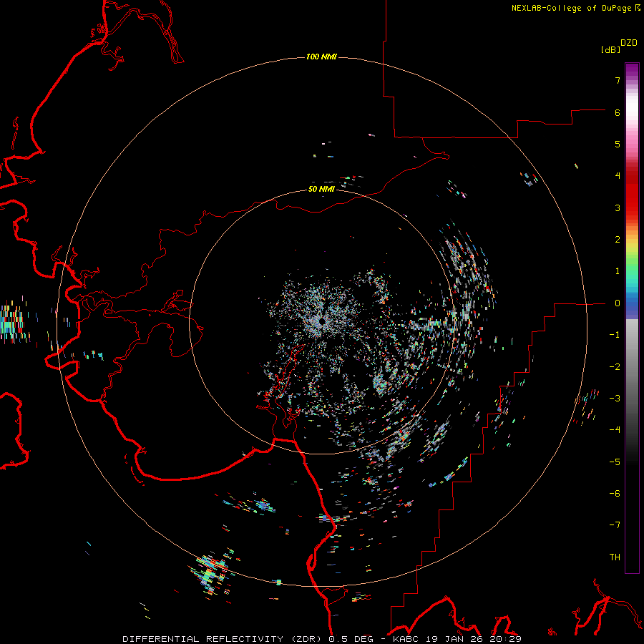
Task: Click the [dB] unit label
Action: pyautogui.click(x=611, y=49)
